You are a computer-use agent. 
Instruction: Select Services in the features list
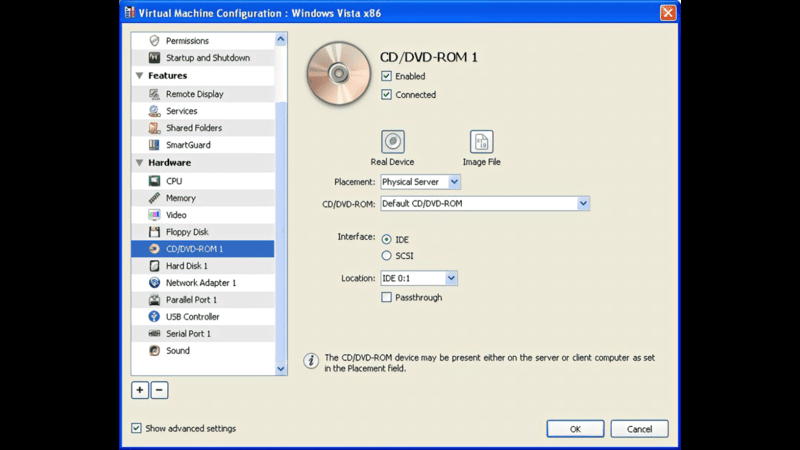[x=203, y=111]
